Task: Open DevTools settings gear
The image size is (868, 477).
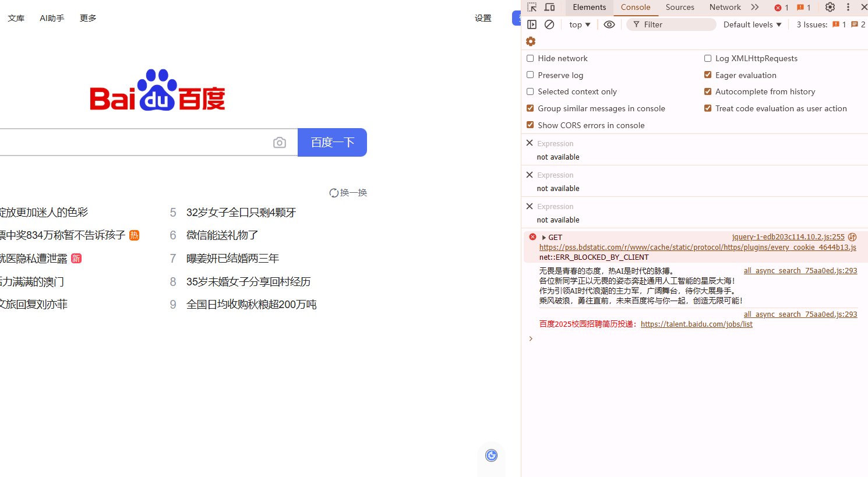Action: (830, 7)
